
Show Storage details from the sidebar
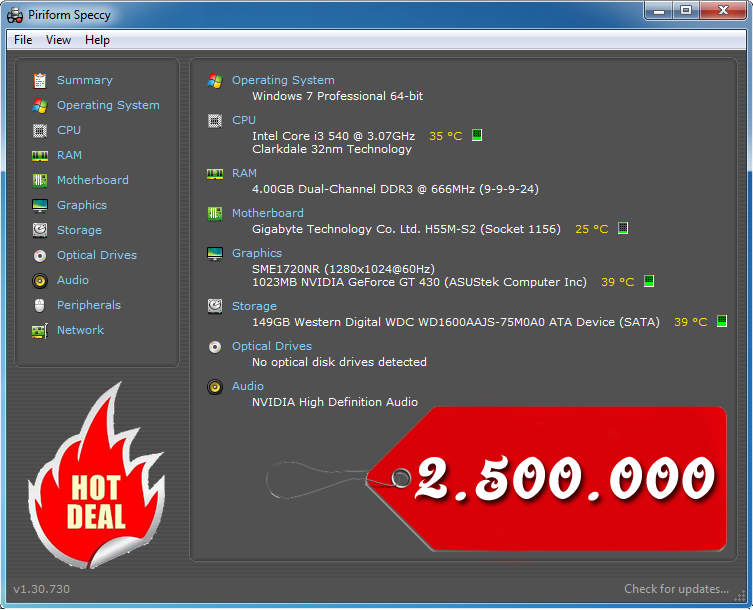point(79,230)
